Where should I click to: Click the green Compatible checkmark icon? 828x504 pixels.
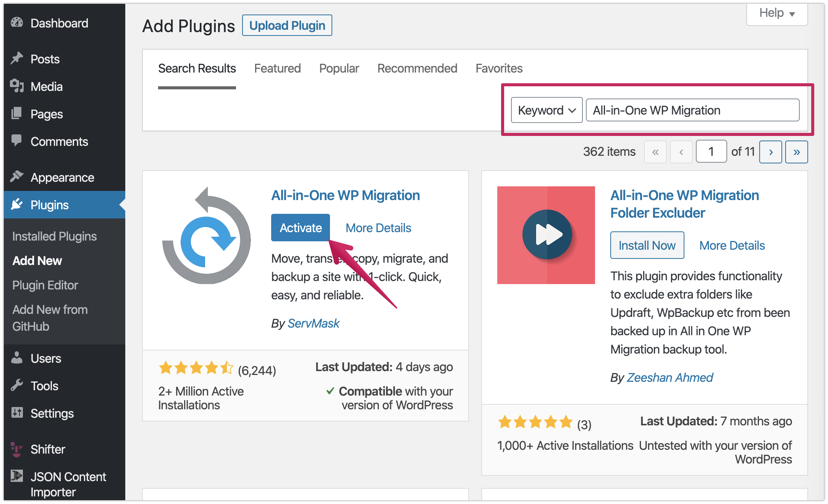[330, 391]
